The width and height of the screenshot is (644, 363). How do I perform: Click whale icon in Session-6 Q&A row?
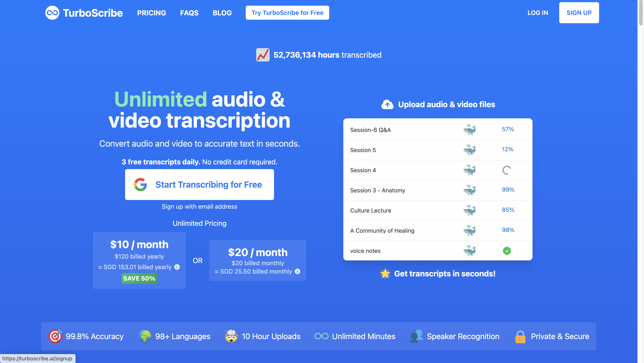[x=469, y=130]
